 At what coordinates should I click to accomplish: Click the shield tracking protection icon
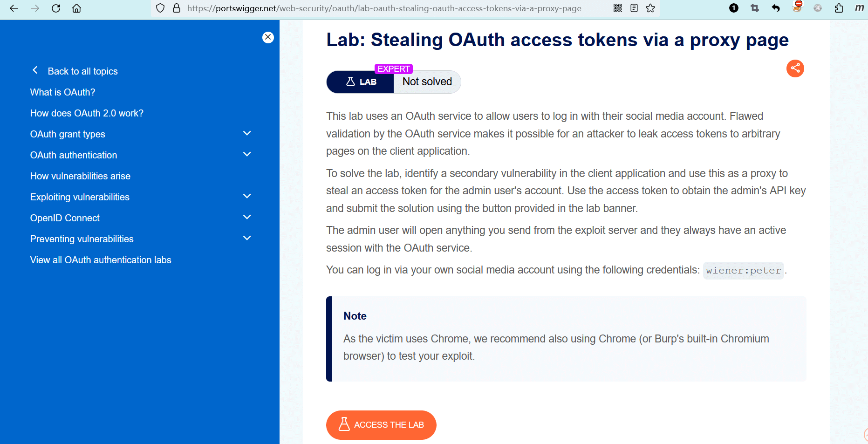coord(160,8)
